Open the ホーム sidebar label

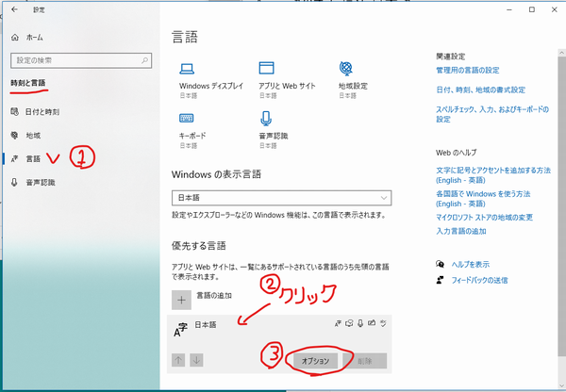pyautogui.click(x=34, y=37)
